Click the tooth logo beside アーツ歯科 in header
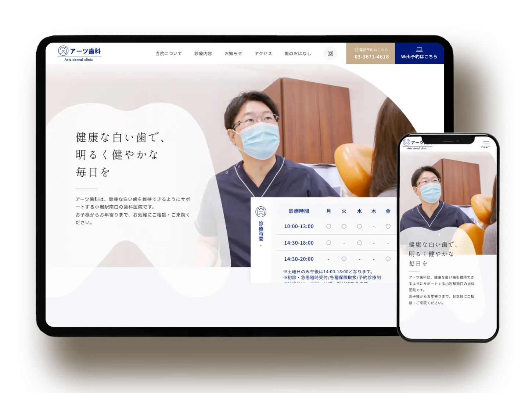Viewport: 532px width, 393px height. (x=63, y=51)
